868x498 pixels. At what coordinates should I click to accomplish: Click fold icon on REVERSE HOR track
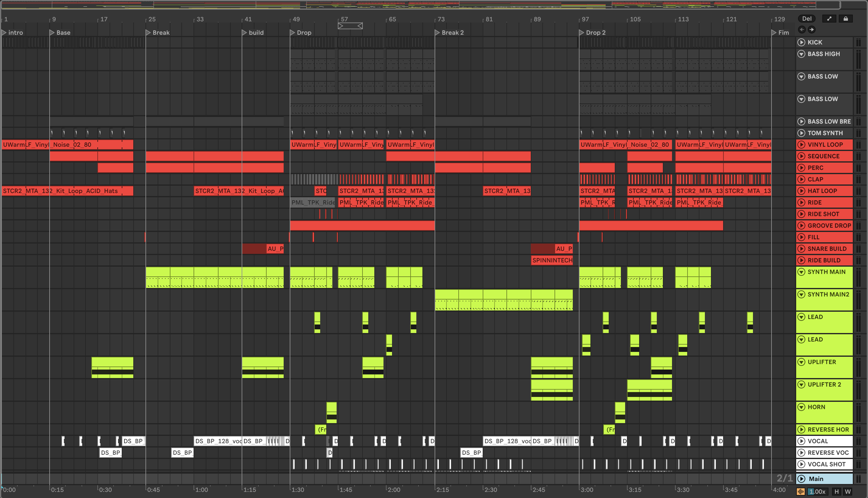(801, 430)
